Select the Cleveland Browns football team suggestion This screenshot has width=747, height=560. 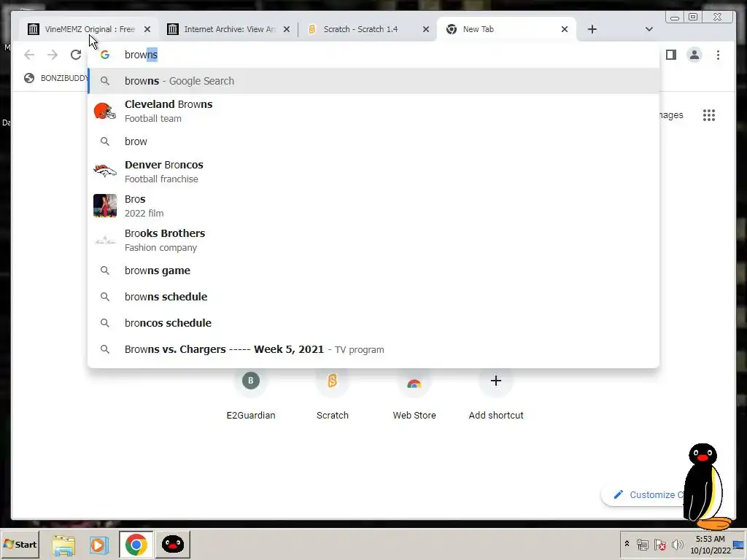pyautogui.click(x=373, y=111)
